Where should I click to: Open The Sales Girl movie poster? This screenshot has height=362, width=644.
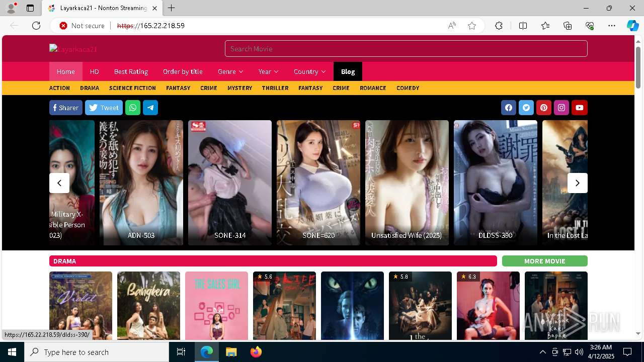click(216, 306)
